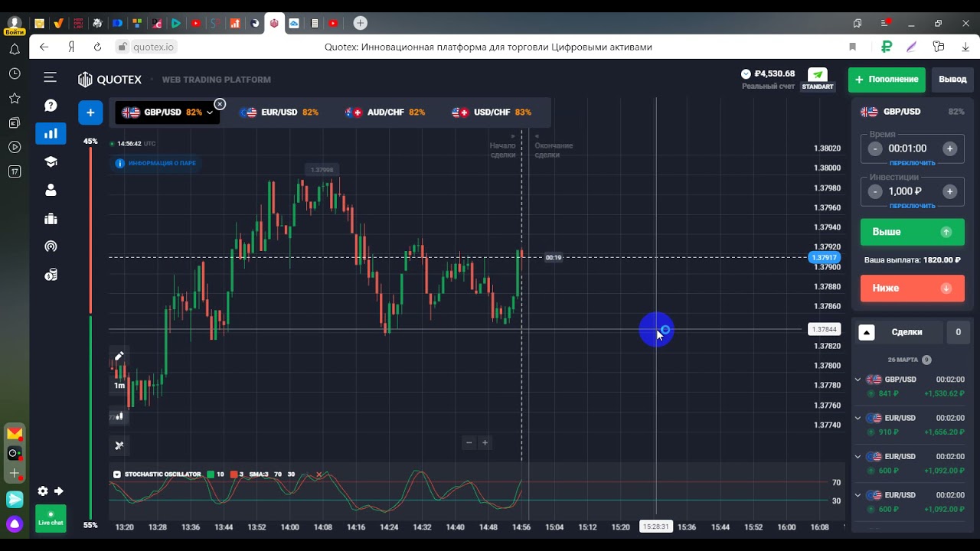Change the 1m chart timeframe
The width and height of the screenshot is (980, 551).
pos(119,386)
